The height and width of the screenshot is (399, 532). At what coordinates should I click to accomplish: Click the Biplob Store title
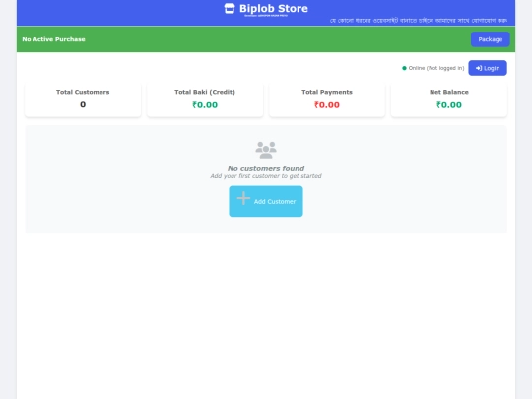(274, 9)
